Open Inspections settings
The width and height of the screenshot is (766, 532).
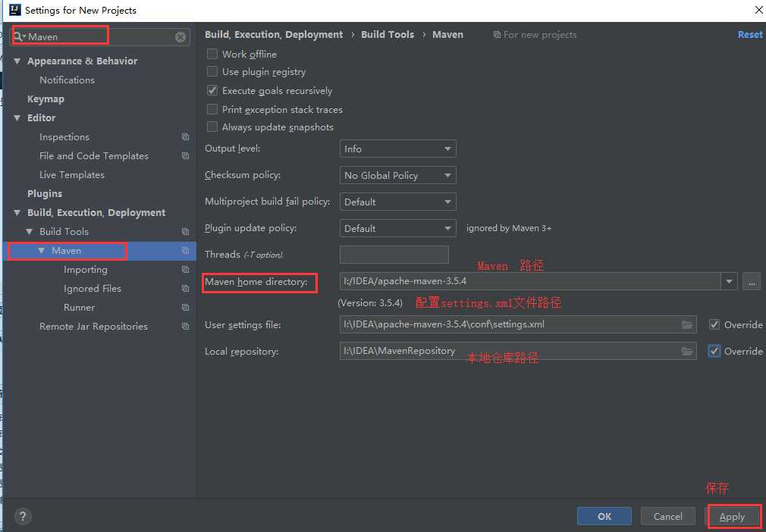point(64,137)
